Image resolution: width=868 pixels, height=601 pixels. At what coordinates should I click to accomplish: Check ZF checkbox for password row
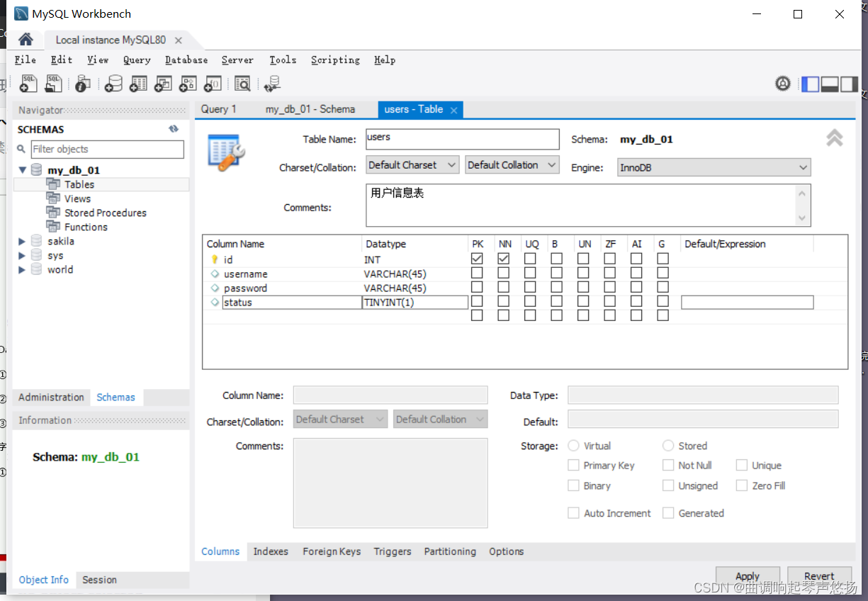[x=609, y=287]
